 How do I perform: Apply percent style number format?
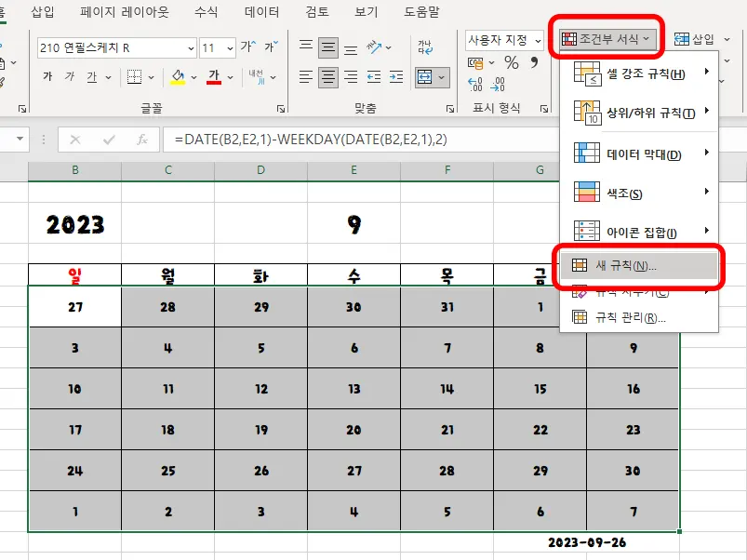(513, 63)
